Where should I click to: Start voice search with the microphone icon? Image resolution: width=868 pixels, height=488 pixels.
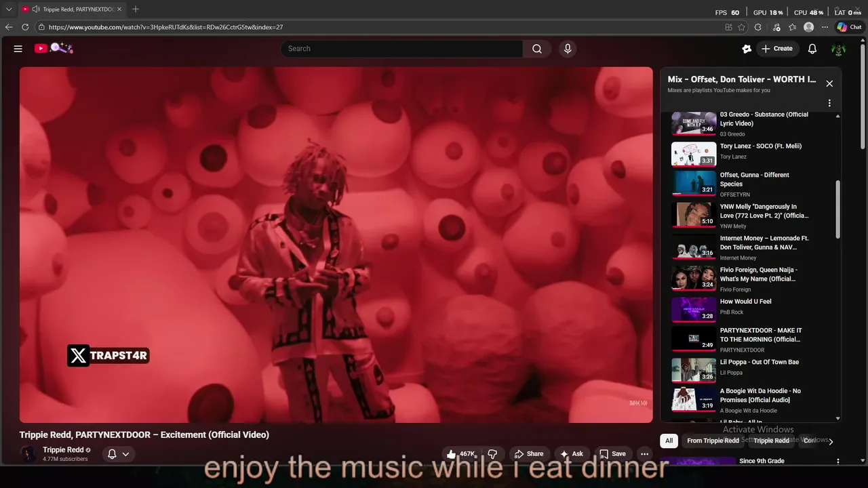pos(568,49)
